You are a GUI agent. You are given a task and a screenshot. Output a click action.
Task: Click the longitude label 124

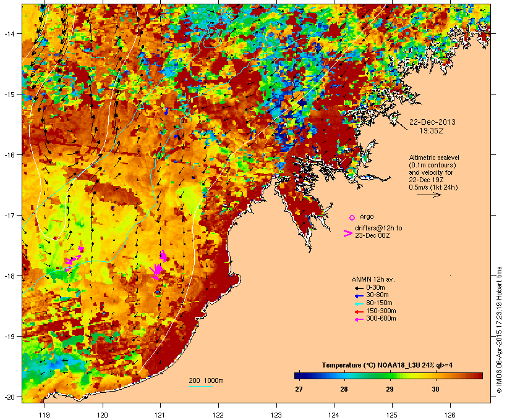(x=334, y=415)
